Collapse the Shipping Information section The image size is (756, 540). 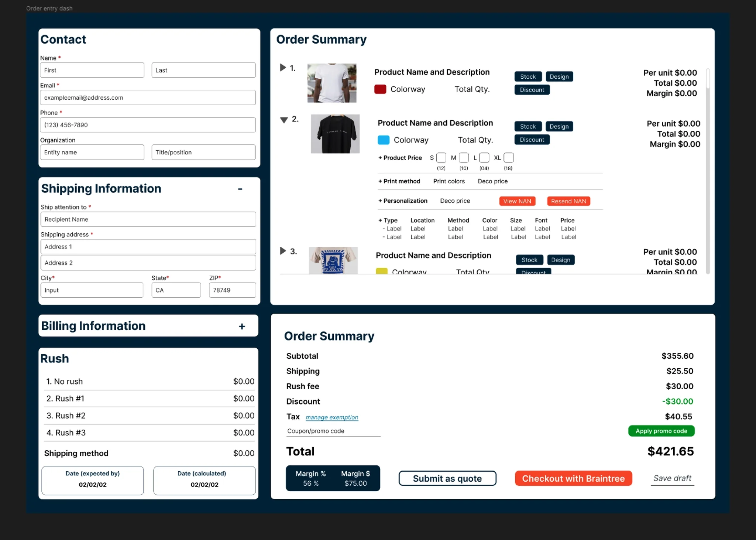[240, 189]
